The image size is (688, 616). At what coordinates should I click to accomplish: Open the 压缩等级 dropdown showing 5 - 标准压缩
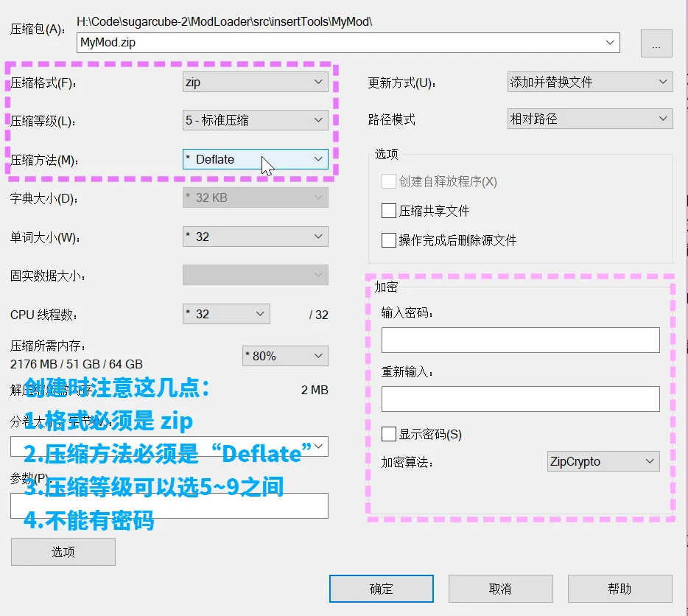click(255, 120)
